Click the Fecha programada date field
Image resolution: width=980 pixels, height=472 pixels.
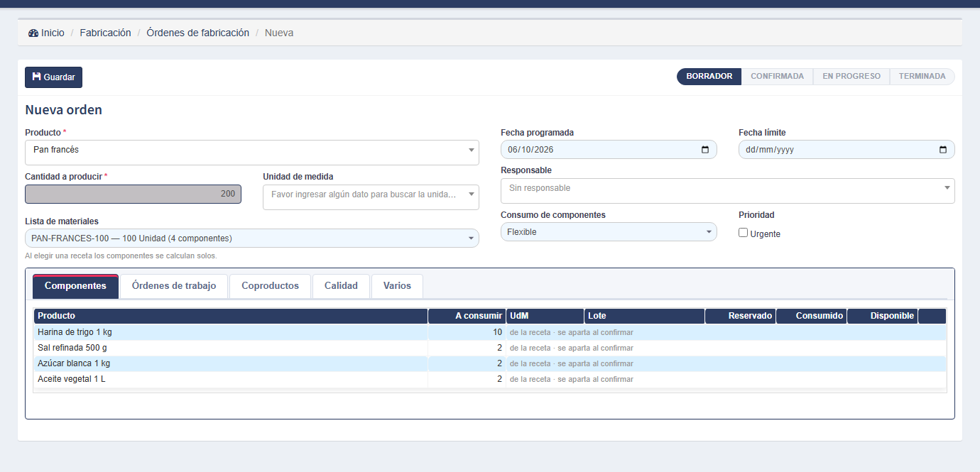609,150
